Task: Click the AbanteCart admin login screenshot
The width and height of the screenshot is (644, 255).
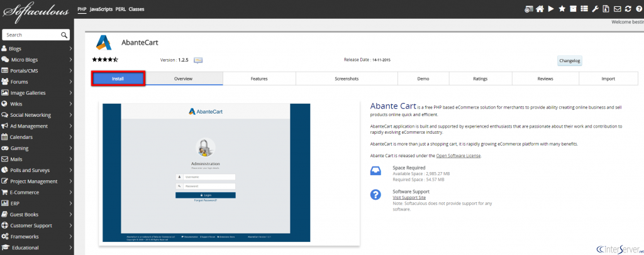Action: (206, 173)
